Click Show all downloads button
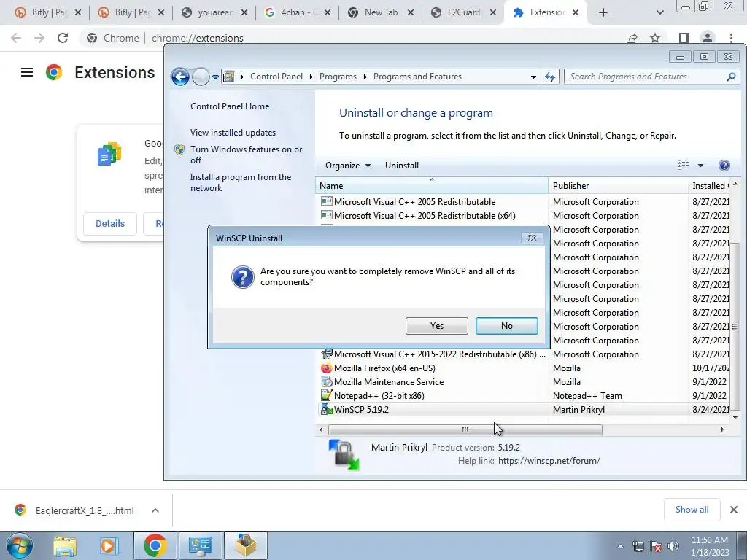The width and height of the screenshot is (747, 560). pyautogui.click(x=692, y=510)
